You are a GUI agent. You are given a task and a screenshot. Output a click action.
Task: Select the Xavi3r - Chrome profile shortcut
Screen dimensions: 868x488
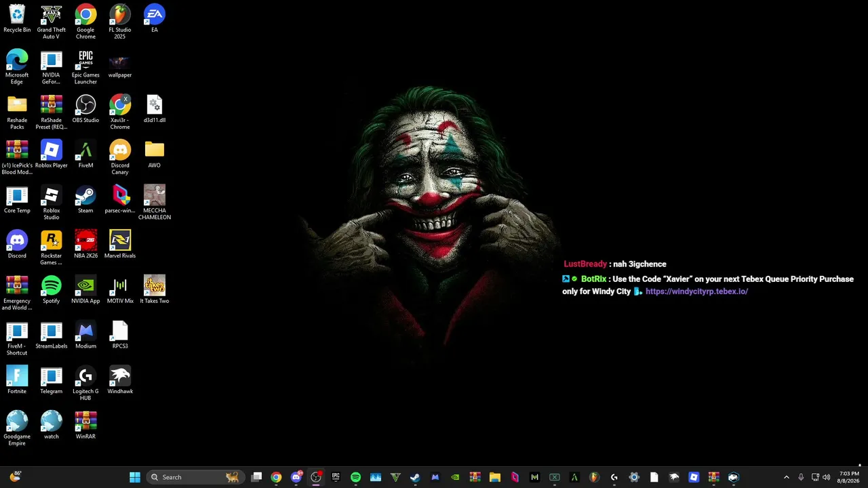point(120,113)
